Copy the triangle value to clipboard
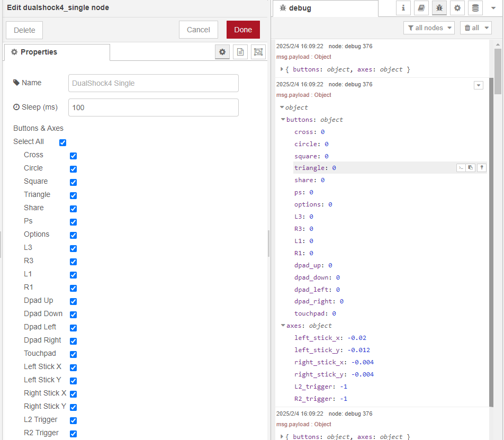 (471, 168)
